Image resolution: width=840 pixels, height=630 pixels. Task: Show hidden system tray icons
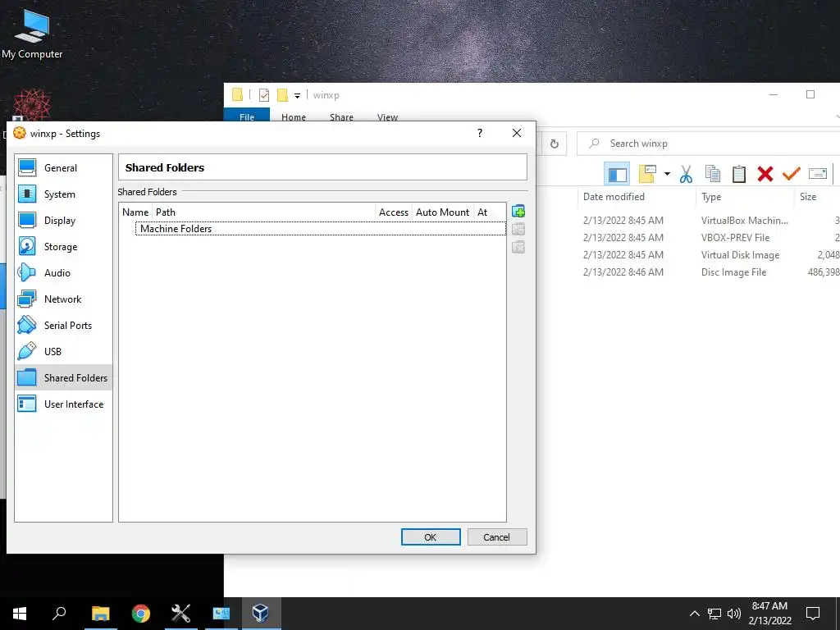(x=694, y=614)
